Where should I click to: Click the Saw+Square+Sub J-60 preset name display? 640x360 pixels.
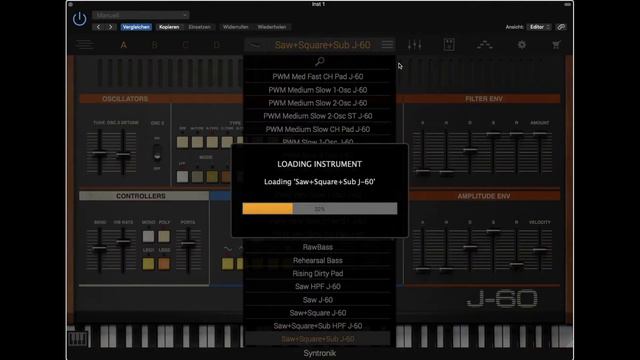[322, 45]
